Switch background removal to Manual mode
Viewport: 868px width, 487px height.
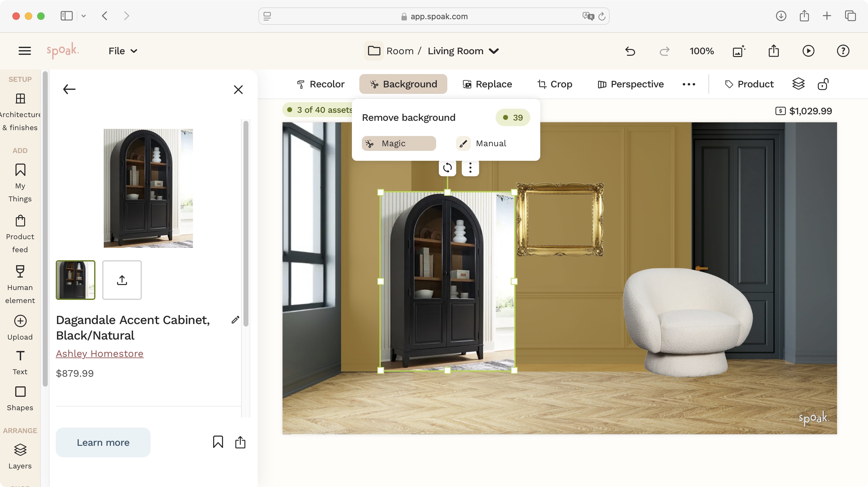tap(481, 143)
